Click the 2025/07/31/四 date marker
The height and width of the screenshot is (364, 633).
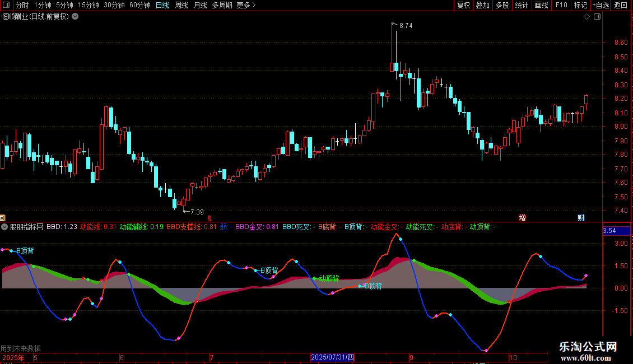[332, 357]
